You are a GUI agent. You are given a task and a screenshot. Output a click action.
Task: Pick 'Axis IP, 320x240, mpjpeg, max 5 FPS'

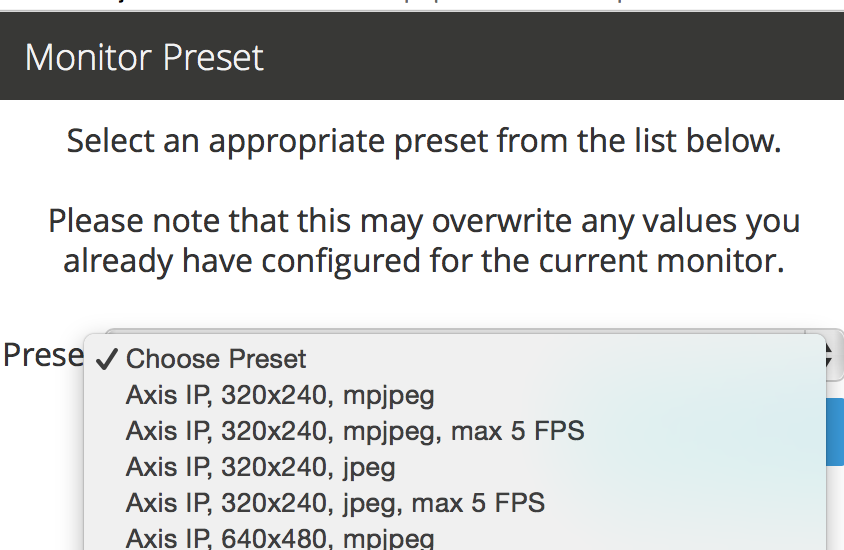pos(455,431)
